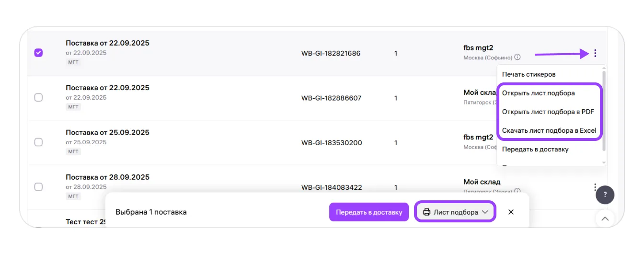Click the context menu vertical scrollbar
The width and height of the screenshot is (644, 254).
coord(604,110)
